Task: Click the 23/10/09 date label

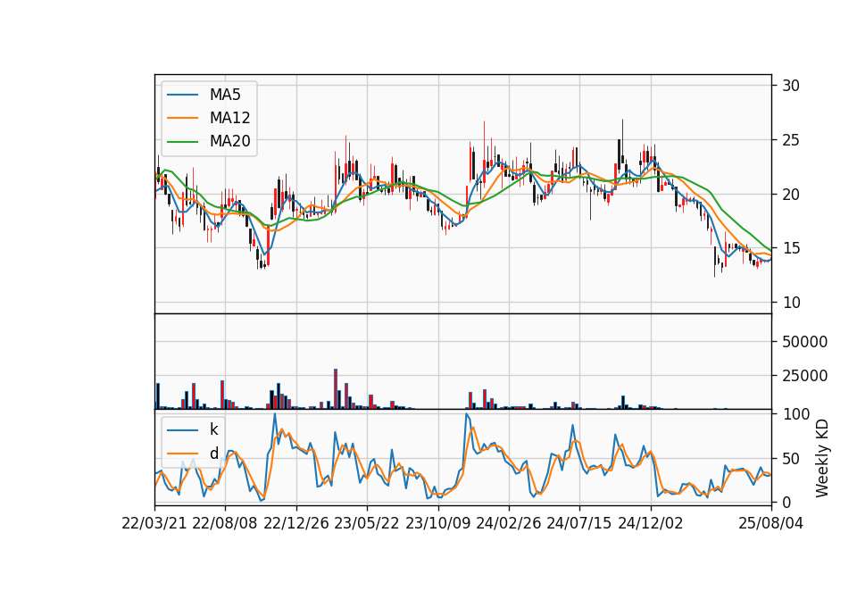Action: click(x=437, y=523)
